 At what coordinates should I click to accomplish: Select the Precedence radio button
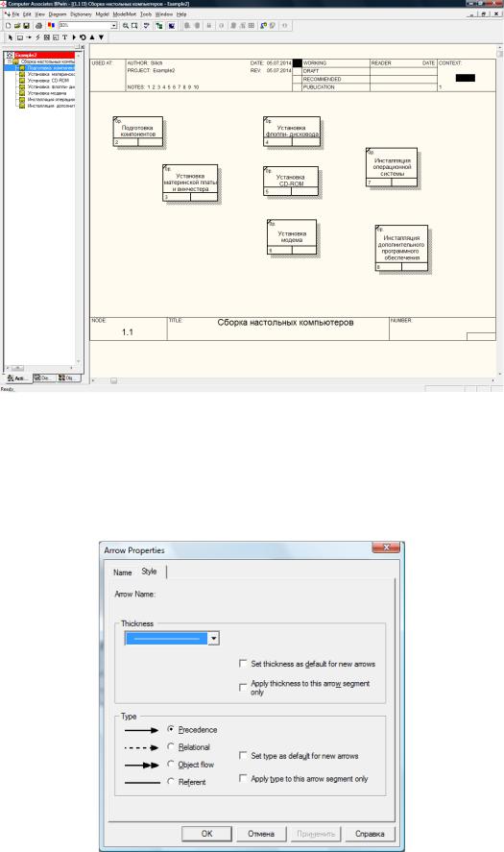171,729
